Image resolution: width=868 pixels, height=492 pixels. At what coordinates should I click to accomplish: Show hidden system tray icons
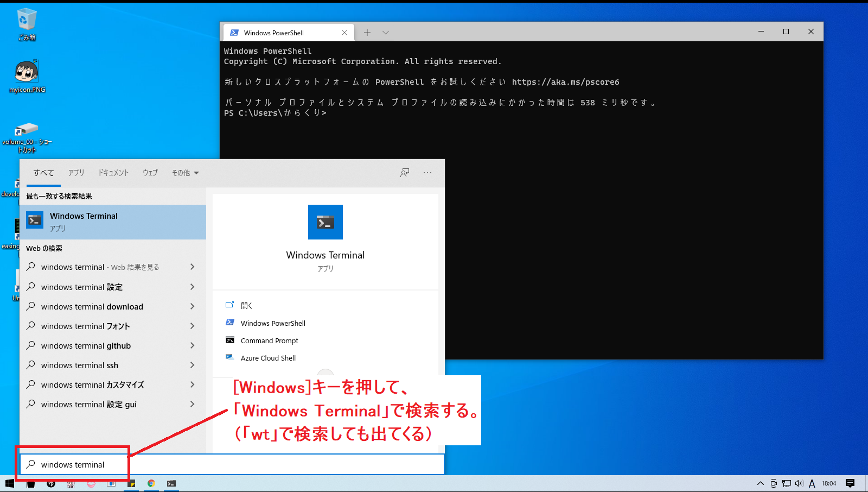pos(761,483)
